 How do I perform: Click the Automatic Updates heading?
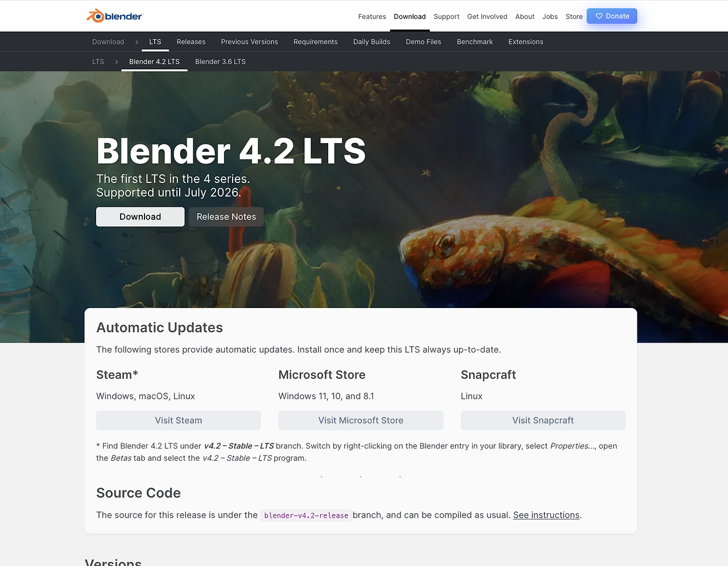pyautogui.click(x=160, y=327)
